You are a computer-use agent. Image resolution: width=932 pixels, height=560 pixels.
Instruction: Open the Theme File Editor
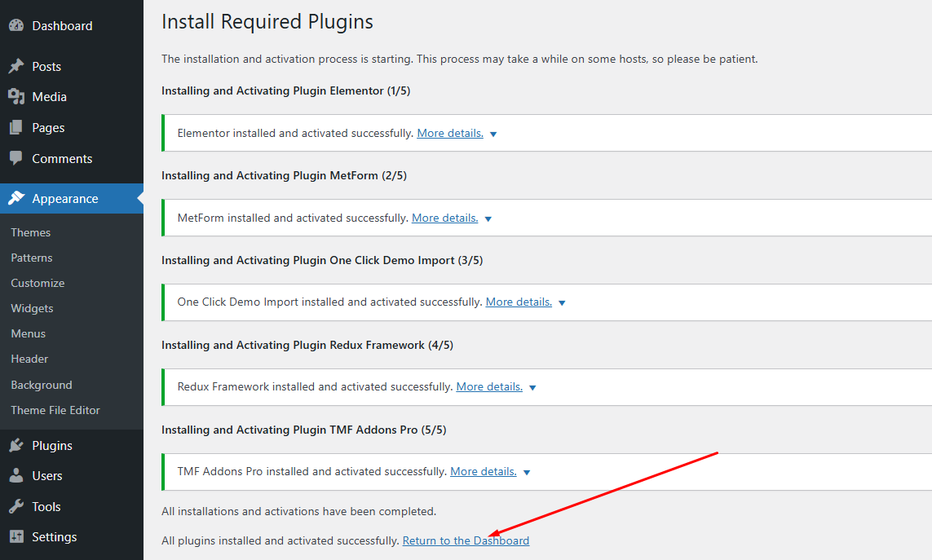point(54,410)
